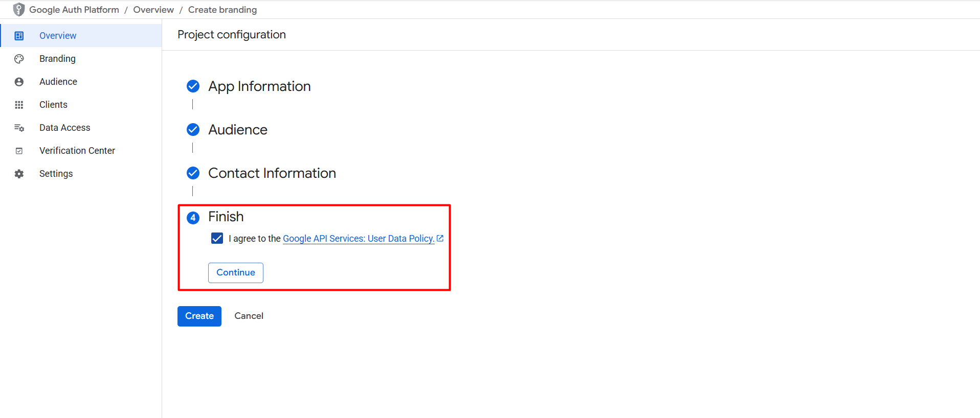
Task: Open Google API Services User Data Policy link
Action: tap(359, 239)
